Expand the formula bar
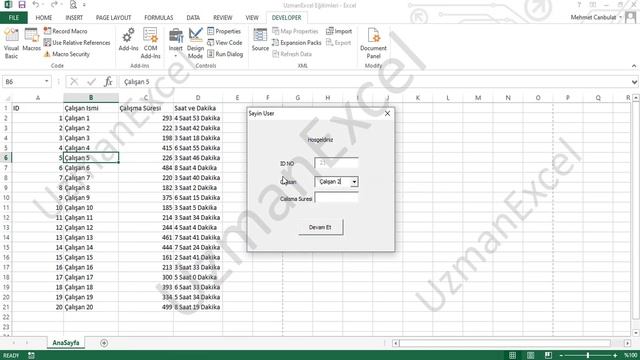 tap(634, 82)
